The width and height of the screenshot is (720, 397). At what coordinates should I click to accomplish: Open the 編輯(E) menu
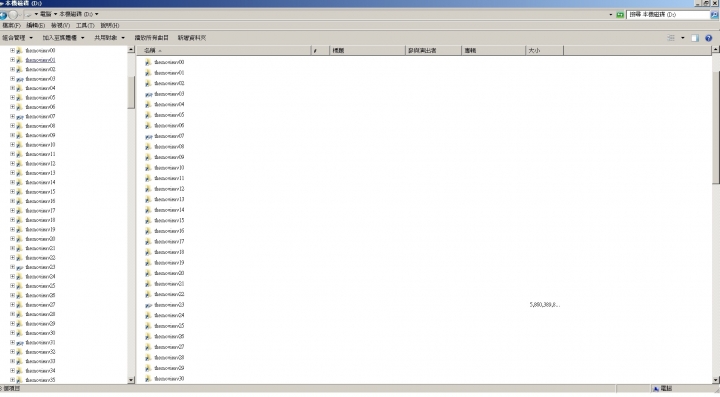pyautogui.click(x=35, y=26)
